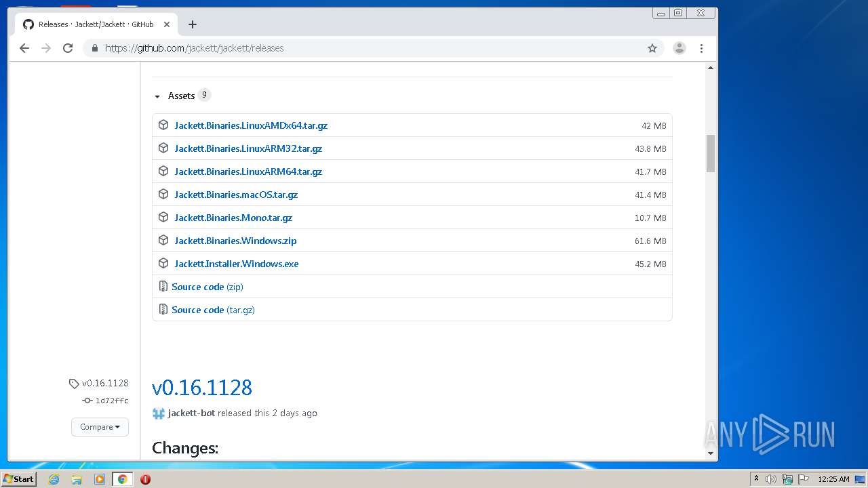Open Windows Explorer folder in taskbar
The width and height of the screenshot is (868, 488).
(77, 479)
